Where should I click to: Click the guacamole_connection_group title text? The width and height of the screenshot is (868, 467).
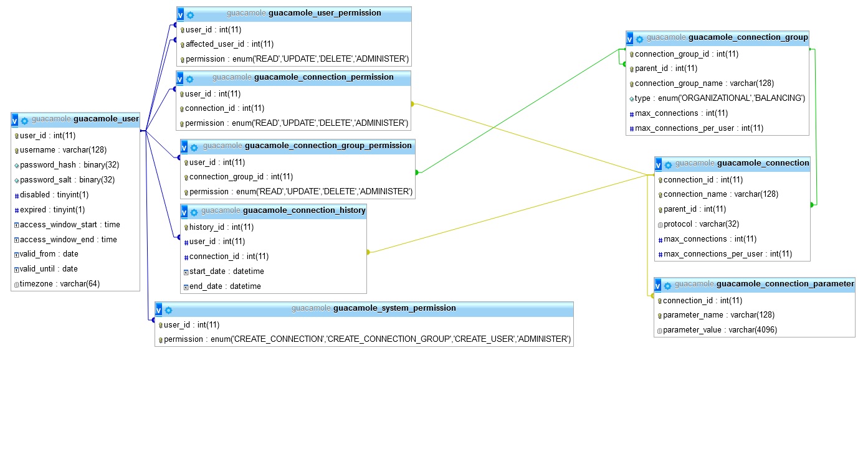tap(748, 37)
